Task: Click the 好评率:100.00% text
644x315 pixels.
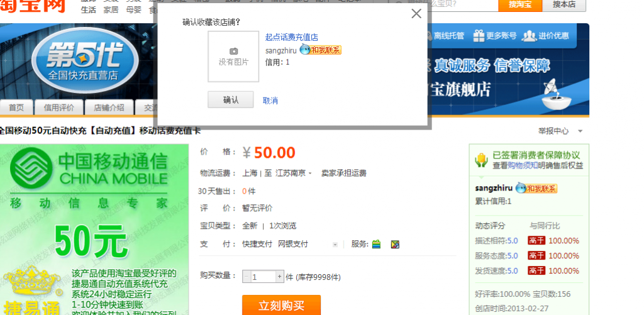Action: pos(502,294)
